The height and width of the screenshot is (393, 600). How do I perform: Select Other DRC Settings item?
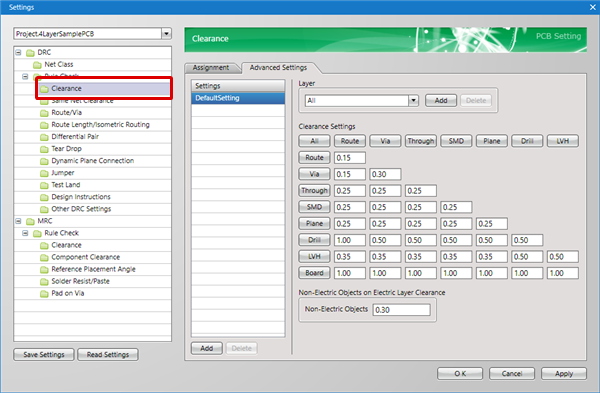point(81,209)
